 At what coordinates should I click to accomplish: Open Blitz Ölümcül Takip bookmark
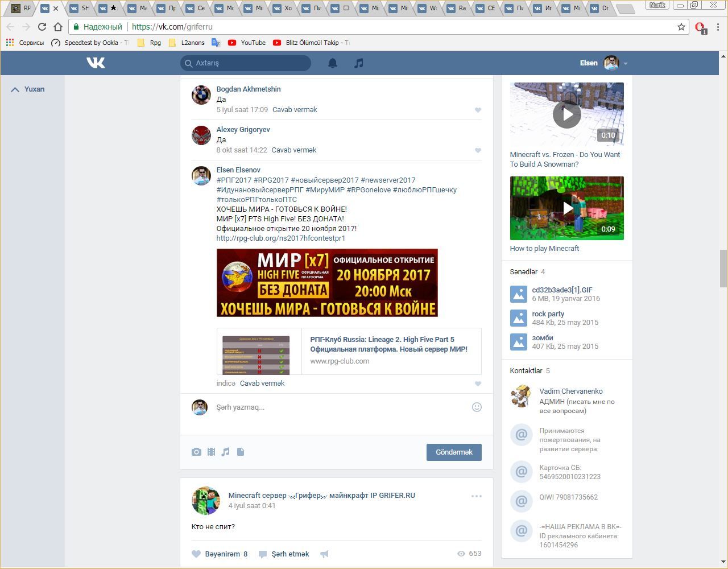[x=311, y=43]
